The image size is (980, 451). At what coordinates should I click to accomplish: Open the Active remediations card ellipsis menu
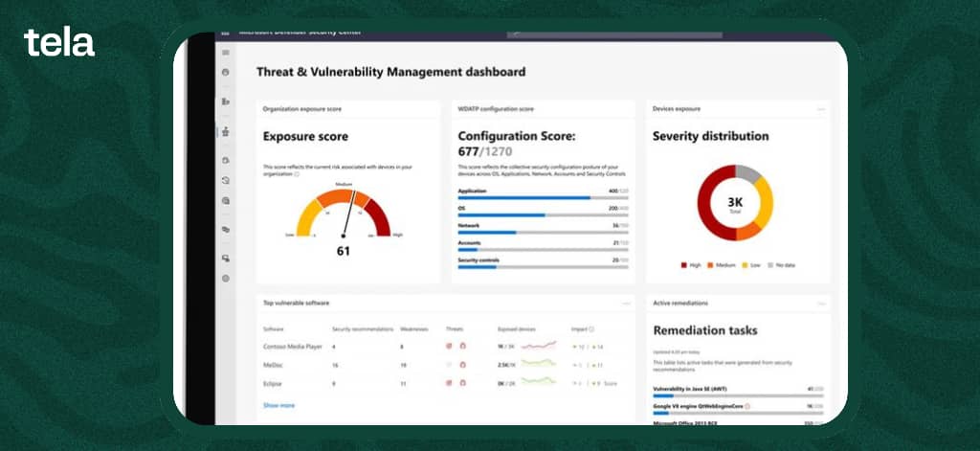[x=820, y=303]
